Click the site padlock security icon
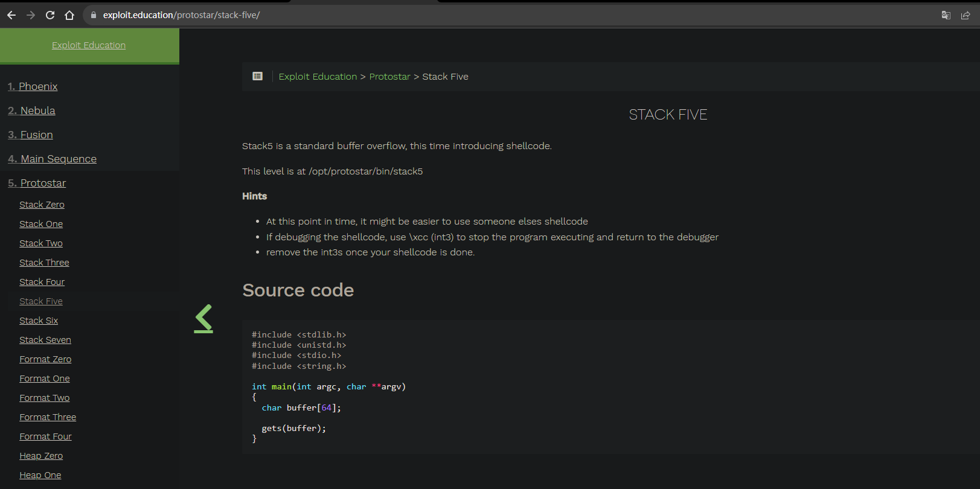 point(93,15)
